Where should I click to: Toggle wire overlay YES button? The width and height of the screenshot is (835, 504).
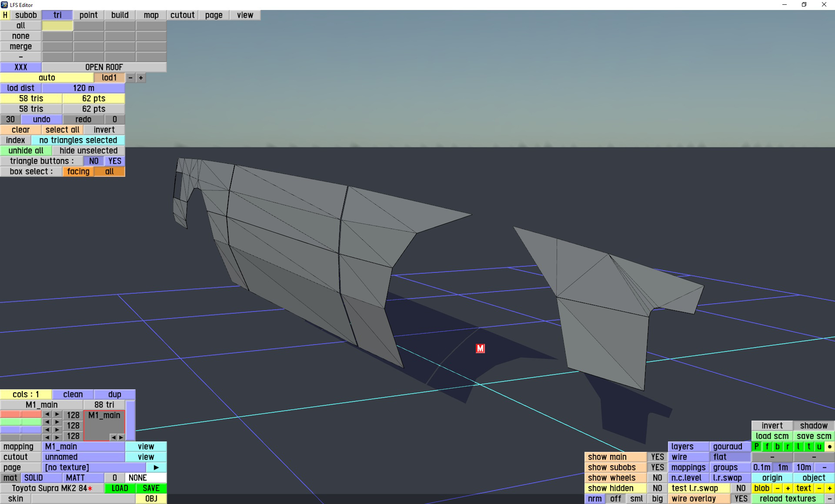[x=741, y=498]
